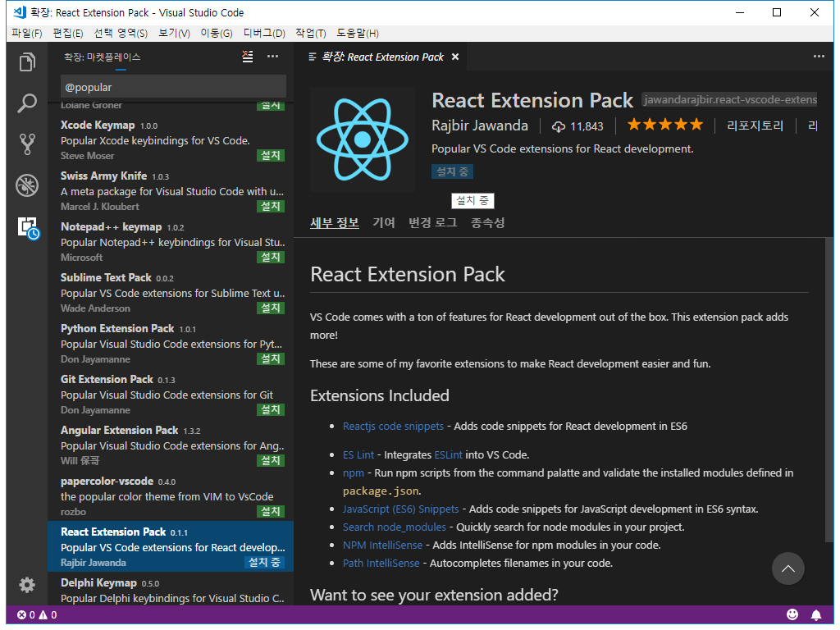Viewport: 840px width, 630px height.
Task: Open notifications bell in status bar
Action: coord(816,614)
